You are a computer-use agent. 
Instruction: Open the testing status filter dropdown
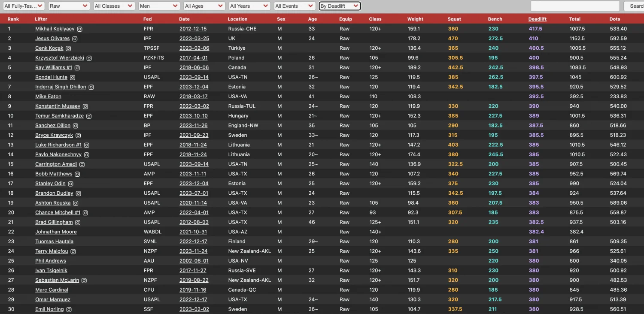[24, 6]
